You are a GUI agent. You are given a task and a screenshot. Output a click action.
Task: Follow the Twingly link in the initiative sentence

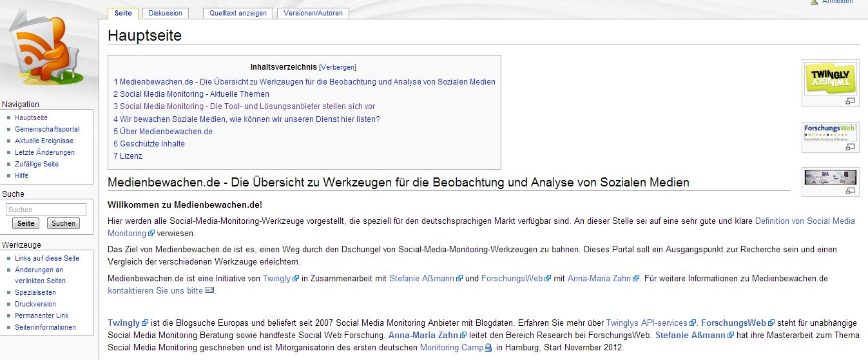click(281, 279)
